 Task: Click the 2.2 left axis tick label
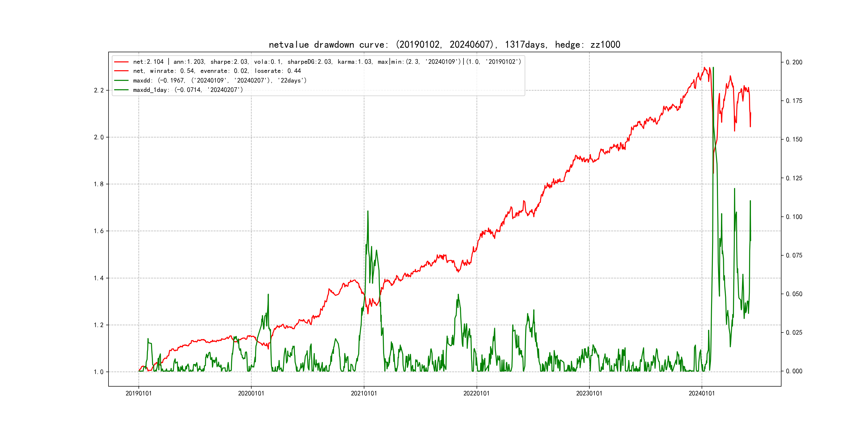pyautogui.click(x=99, y=90)
